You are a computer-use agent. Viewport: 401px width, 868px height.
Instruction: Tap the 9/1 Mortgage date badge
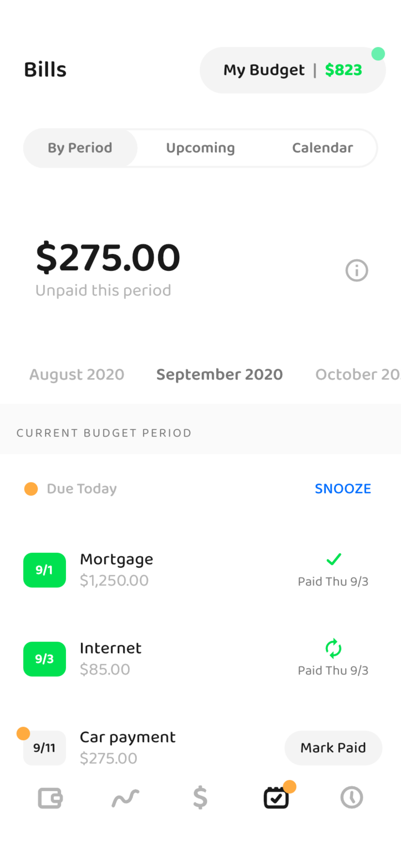(x=45, y=570)
